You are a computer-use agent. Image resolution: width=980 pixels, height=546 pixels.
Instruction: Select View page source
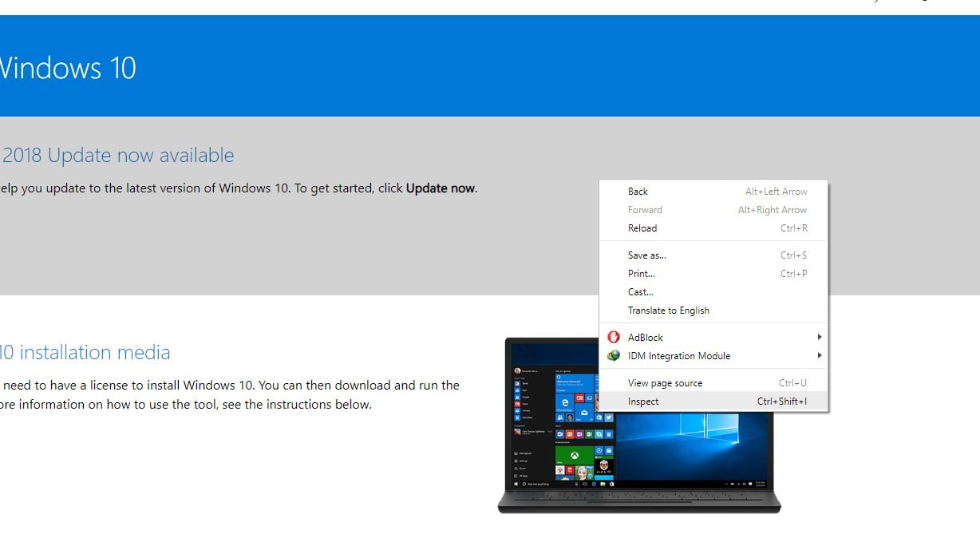point(713,383)
